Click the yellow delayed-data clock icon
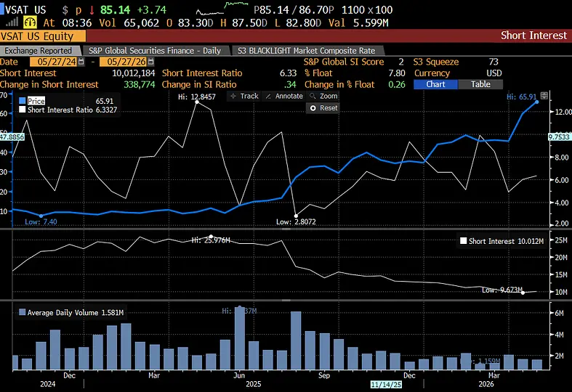The width and height of the screenshot is (572, 392). click(x=30, y=23)
